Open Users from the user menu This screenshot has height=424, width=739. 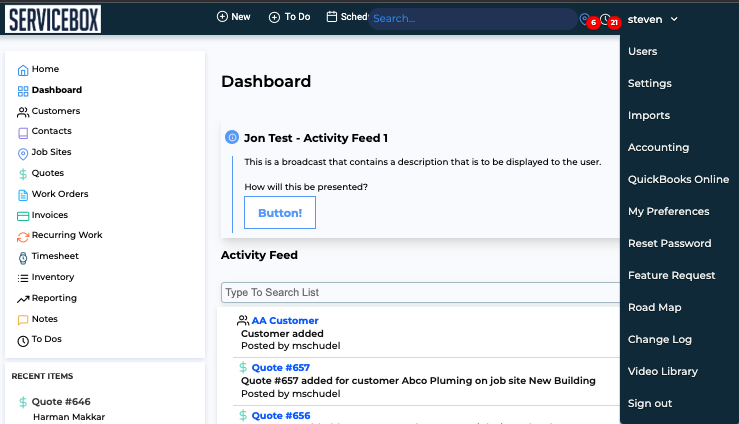pos(642,51)
